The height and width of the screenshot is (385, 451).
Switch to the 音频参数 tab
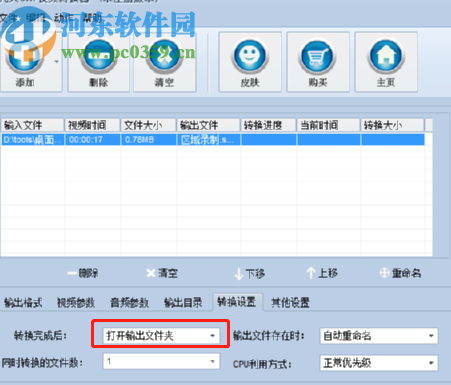pyautogui.click(x=129, y=303)
